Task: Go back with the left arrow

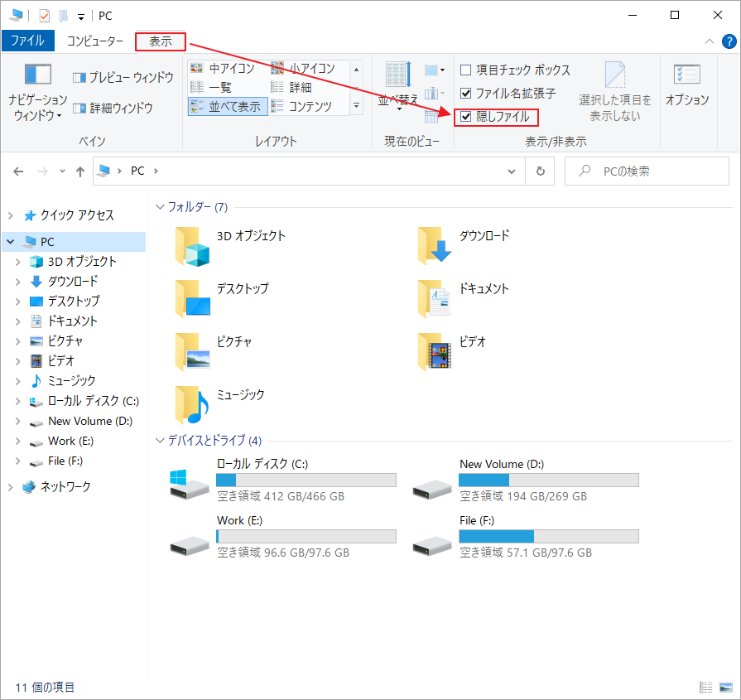Action: [x=18, y=171]
